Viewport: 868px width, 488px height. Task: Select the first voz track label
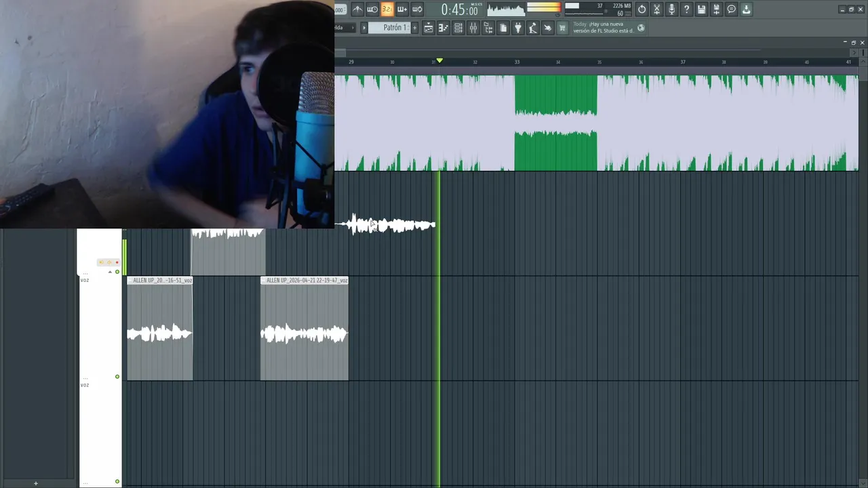(85, 280)
